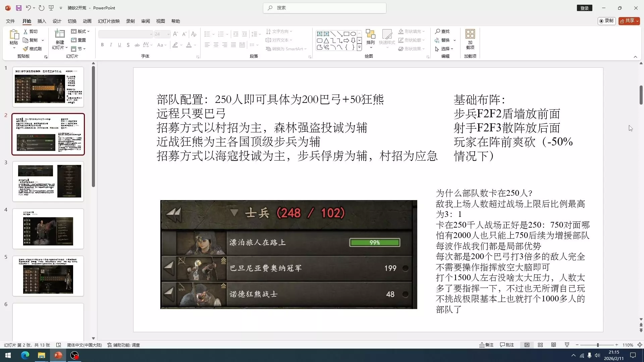Cut selection with 剪切
Viewport: 644px width, 362px height.
[31, 32]
